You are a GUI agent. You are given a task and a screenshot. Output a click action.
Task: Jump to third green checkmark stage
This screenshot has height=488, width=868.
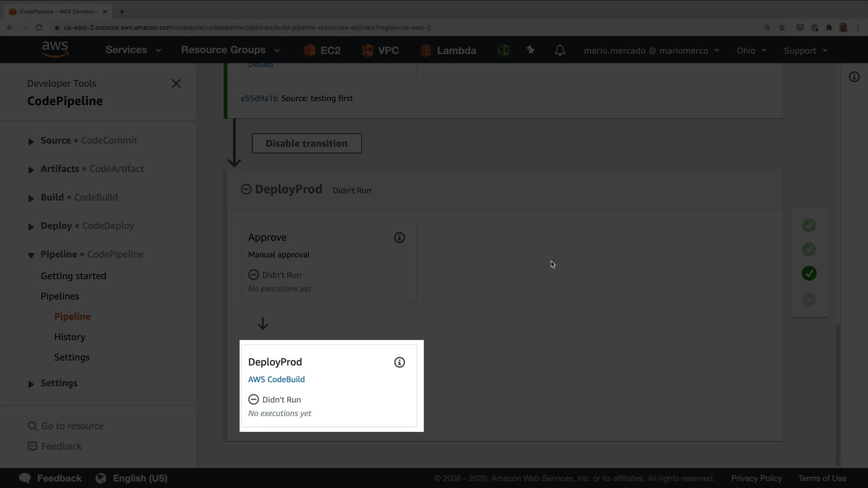pos(809,273)
